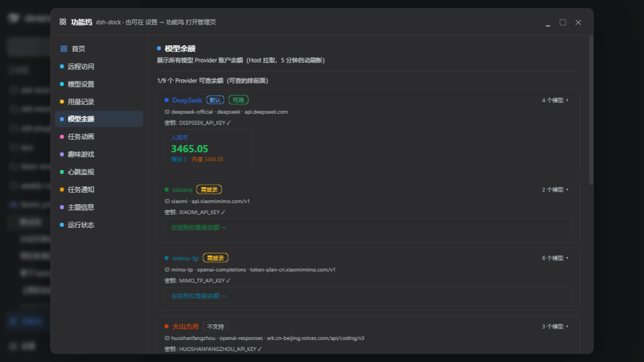
Task: View 运行状态 page
Action: 99,225
